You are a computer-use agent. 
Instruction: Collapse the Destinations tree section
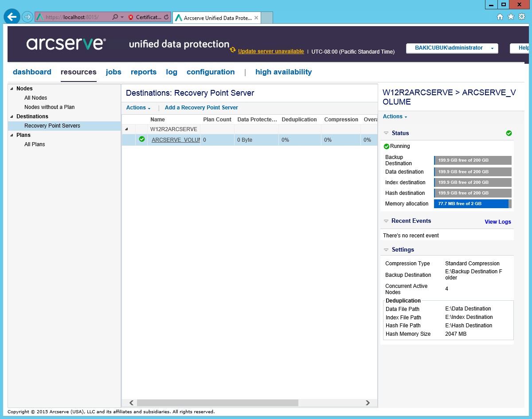click(x=12, y=116)
